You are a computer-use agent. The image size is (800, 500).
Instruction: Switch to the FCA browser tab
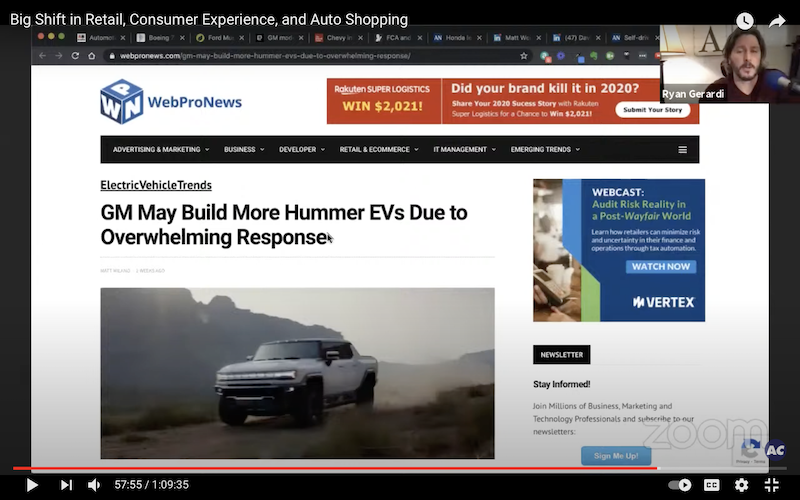(398, 38)
